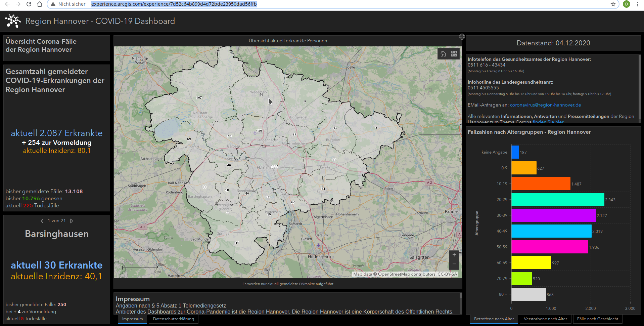Click 'aktuelle Inzidenz: 80,1' value
This screenshot has height=326, width=644.
pos(57,151)
